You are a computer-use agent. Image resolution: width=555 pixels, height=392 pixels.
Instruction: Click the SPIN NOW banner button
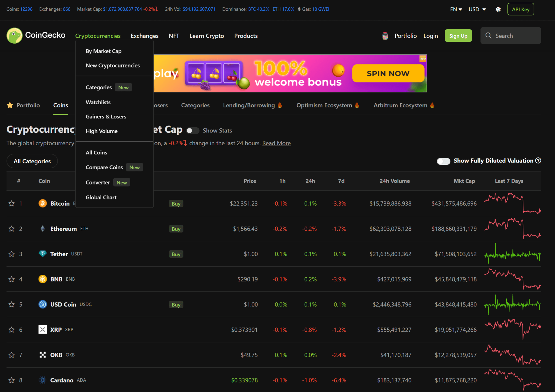(388, 73)
